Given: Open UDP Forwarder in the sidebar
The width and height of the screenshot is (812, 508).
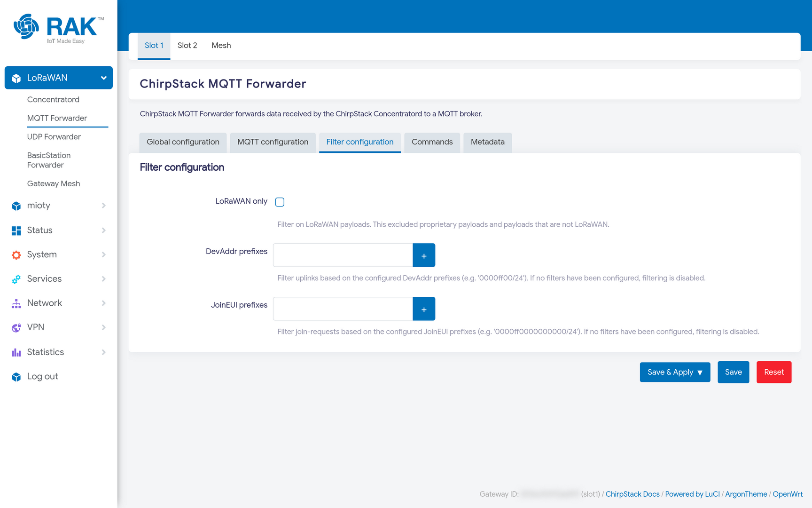Looking at the screenshot, I should tap(54, 137).
